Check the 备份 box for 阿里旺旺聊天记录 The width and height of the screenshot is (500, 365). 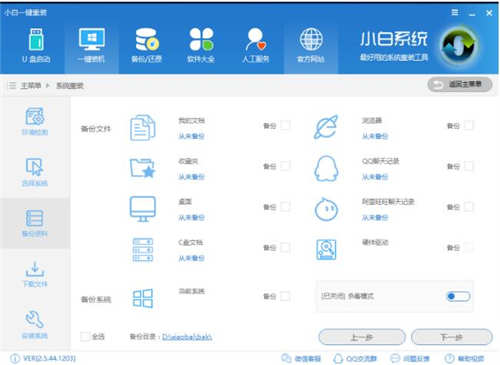pyautogui.click(x=469, y=207)
